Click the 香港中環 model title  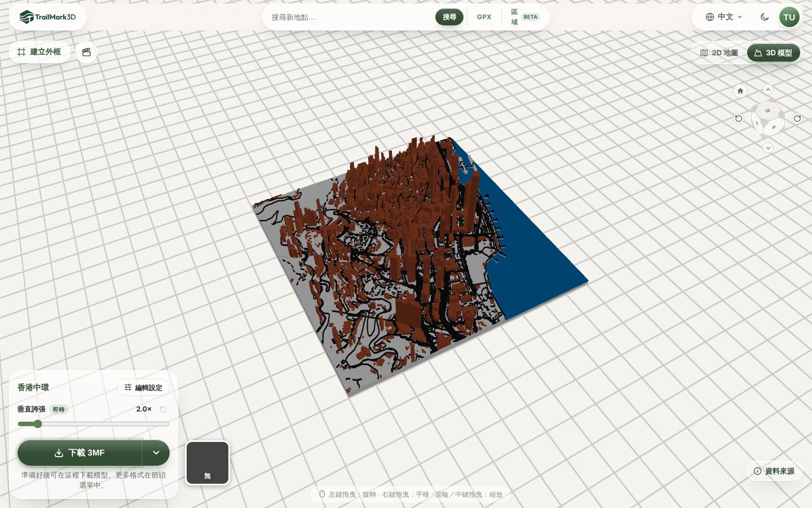coord(33,387)
